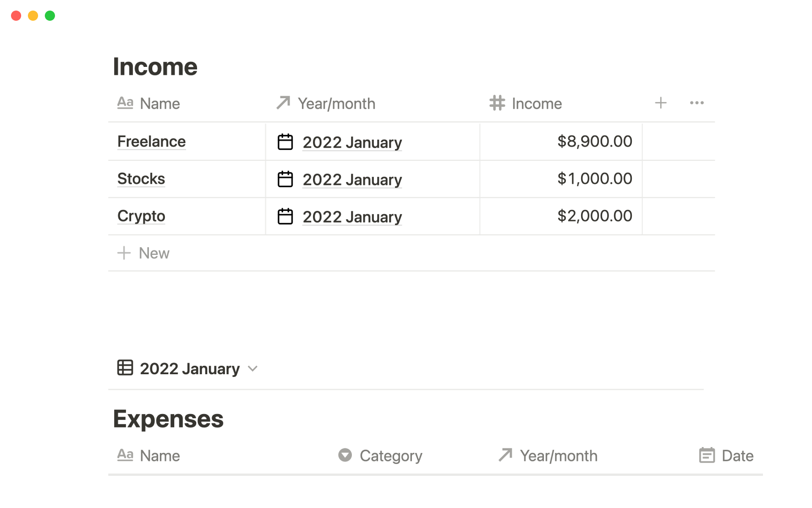Click the plus icon to add property column
The image size is (812, 508).
tap(661, 103)
